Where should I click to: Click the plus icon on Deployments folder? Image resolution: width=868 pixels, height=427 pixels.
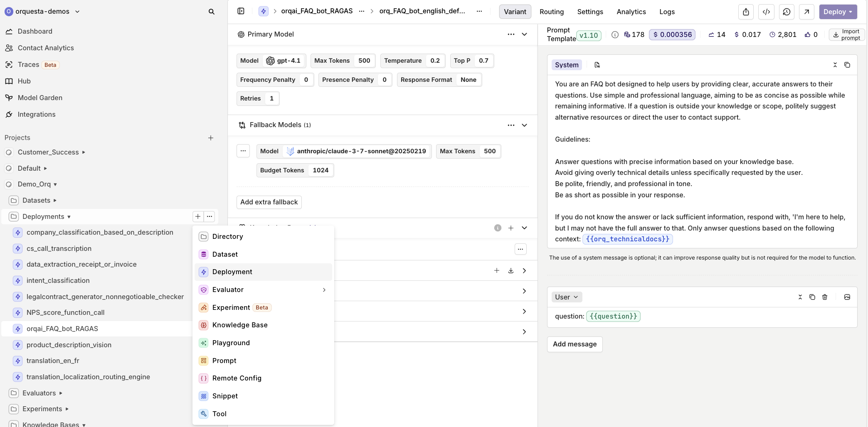tap(198, 216)
